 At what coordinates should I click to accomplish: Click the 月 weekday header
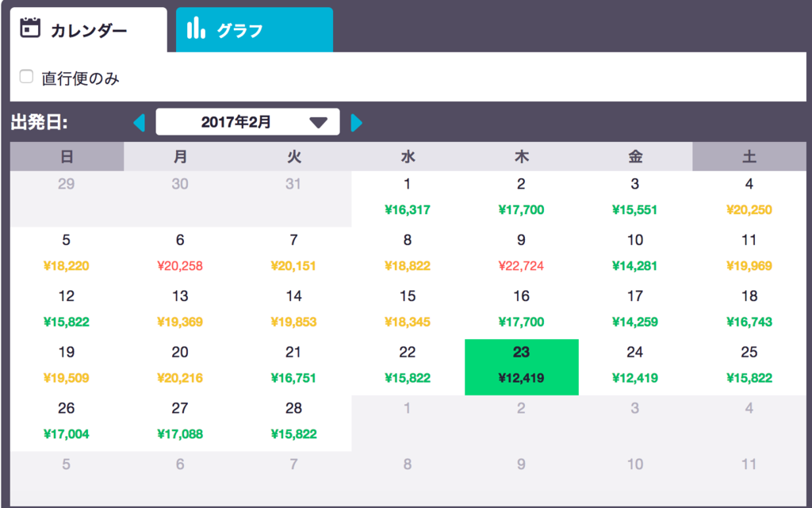[x=181, y=156]
